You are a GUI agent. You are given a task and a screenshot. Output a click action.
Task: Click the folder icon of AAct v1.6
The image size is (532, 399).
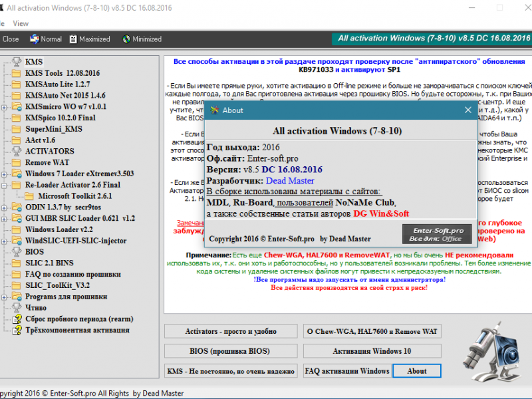pyautogui.click(x=16, y=140)
